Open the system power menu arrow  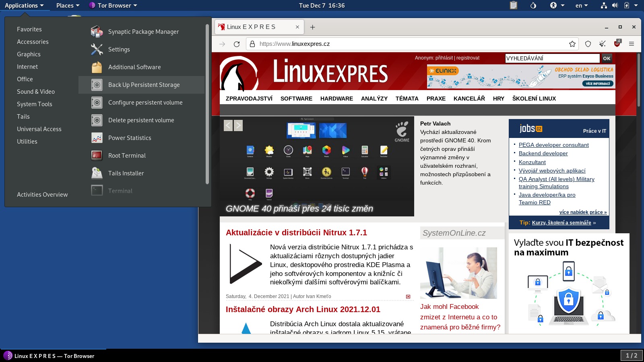tap(636, 5)
